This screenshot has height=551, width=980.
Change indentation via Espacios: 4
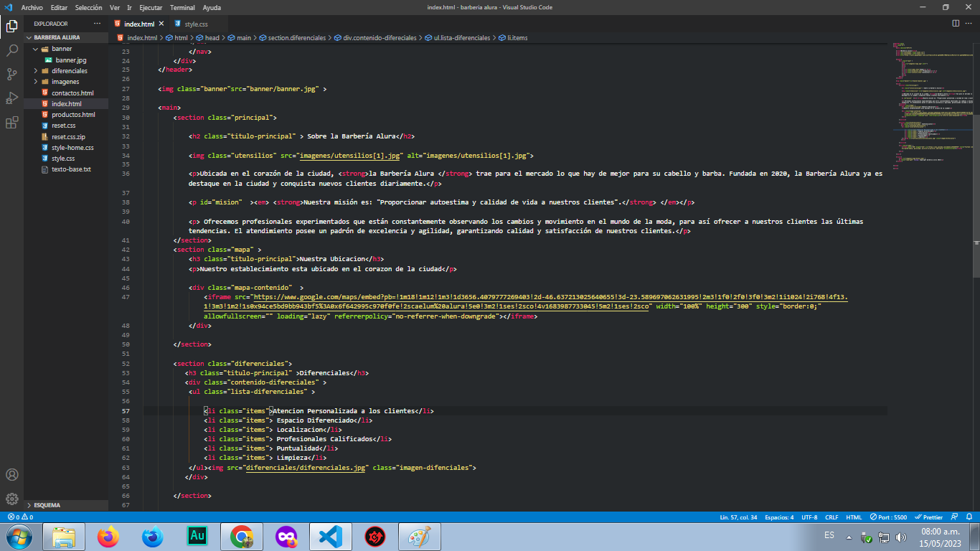(778, 517)
